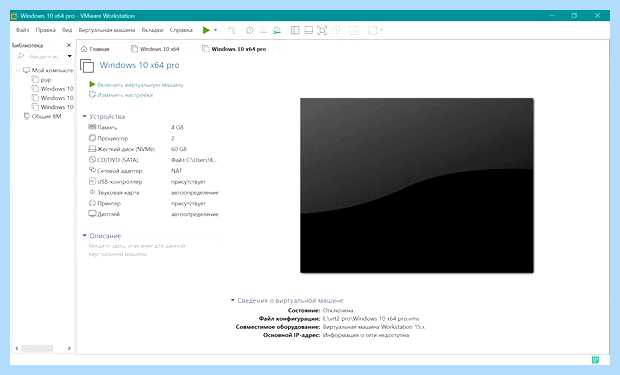Click the Жесткий диск (NVMe) device icon

tap(92, 149)
